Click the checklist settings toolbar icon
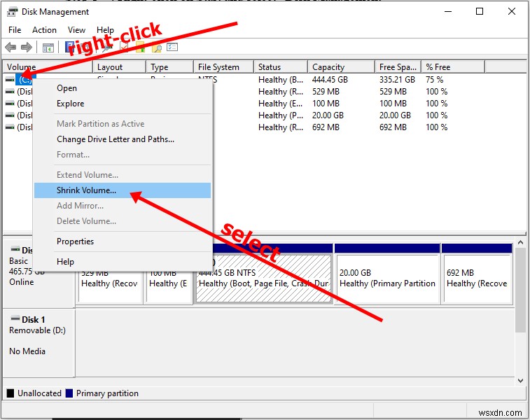This screenshot has height=420, width=530. click(x=172, y=47)
